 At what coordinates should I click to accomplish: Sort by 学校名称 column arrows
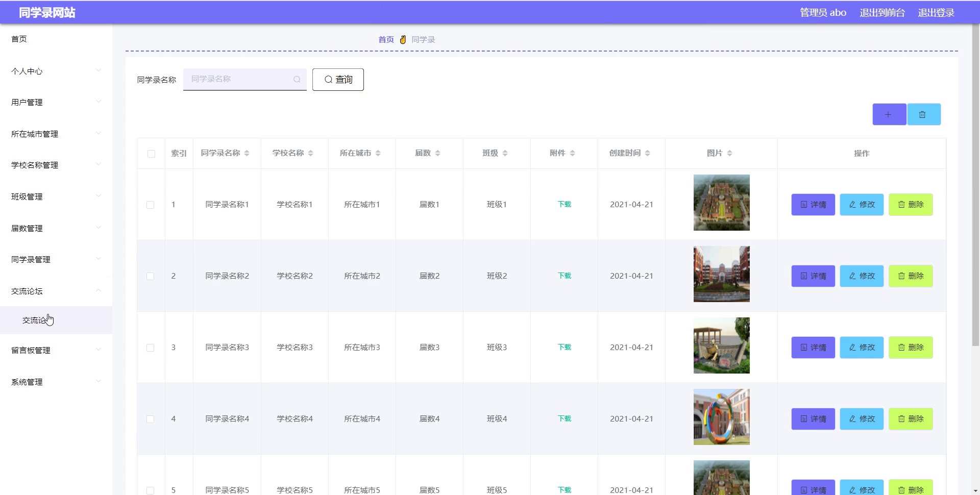coord(310,153)
